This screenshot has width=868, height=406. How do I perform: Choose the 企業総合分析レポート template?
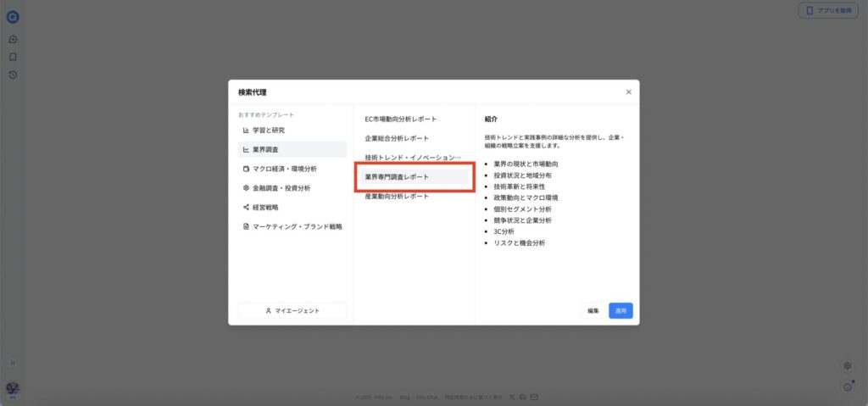(x=414, y=138)
